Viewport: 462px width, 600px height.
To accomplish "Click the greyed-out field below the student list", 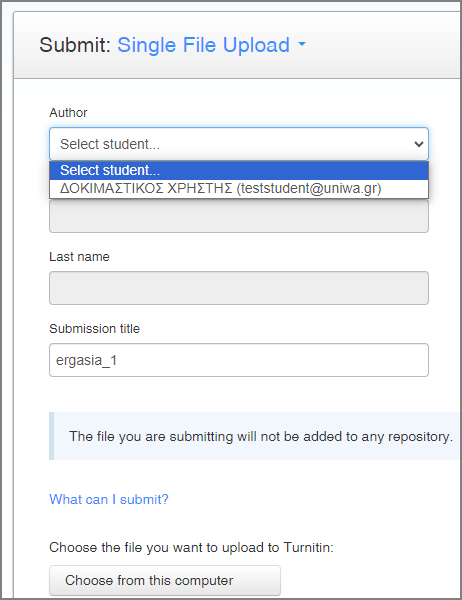I will click(x=239, y=216).
